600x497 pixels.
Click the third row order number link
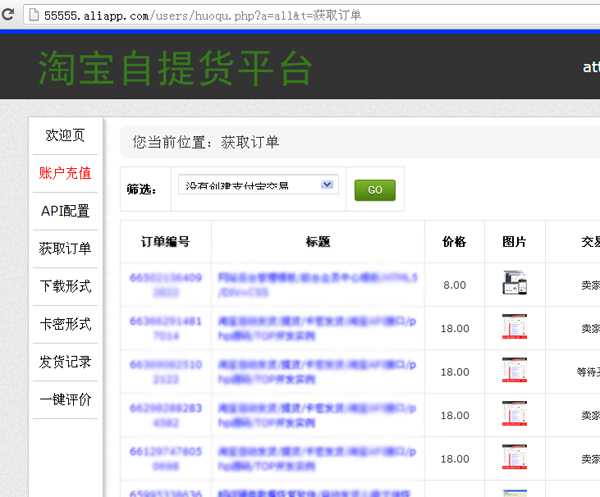point(166,372)
